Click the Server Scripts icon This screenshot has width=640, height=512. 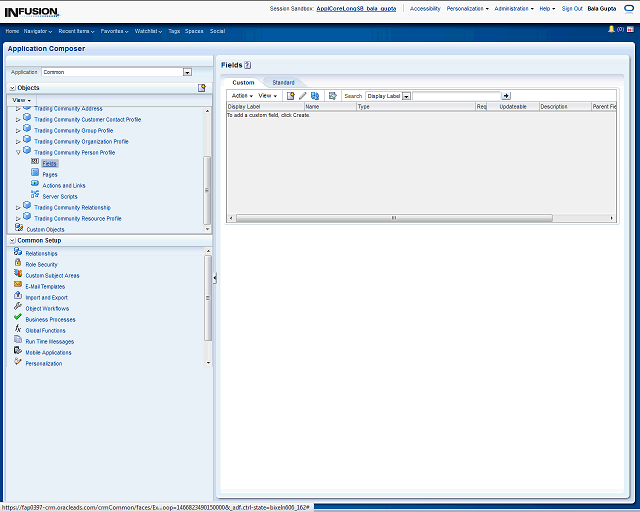click(35, 196)
